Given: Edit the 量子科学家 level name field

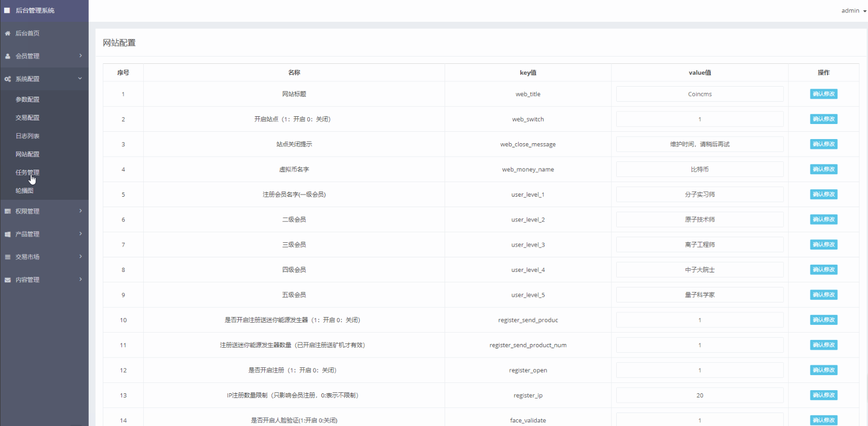Looking at the screenshot, I should tap(700, 295).
